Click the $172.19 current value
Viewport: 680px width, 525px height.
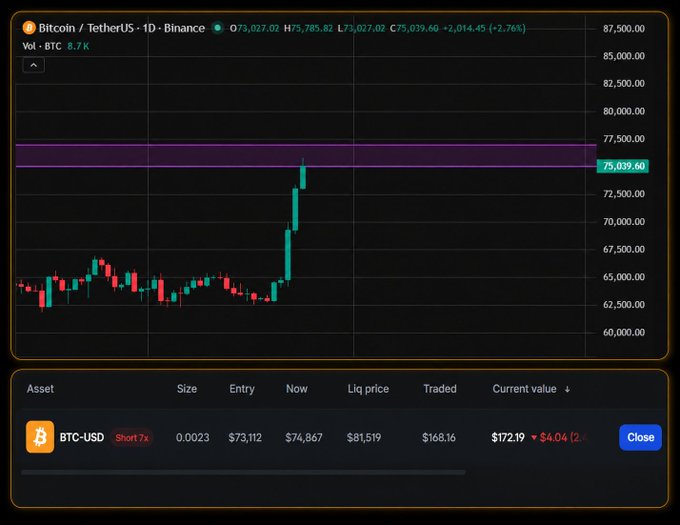point(508,437)
